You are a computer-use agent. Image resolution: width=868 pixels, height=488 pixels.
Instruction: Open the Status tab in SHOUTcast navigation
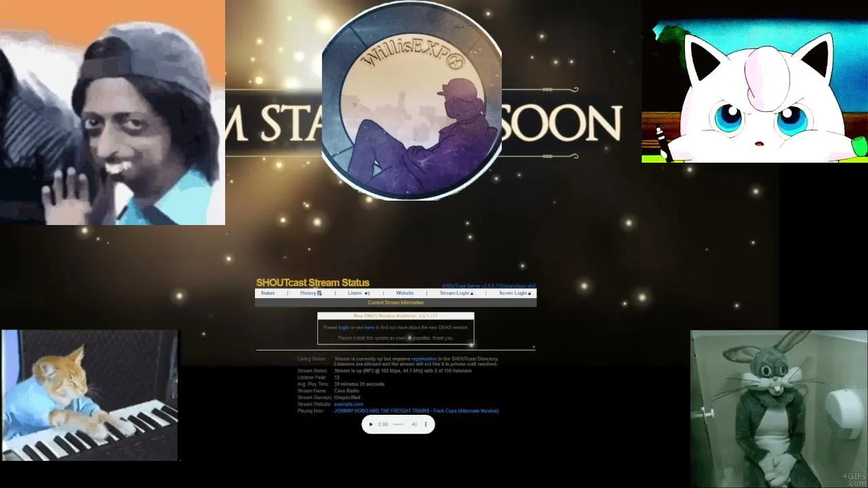tap(268, 293)
